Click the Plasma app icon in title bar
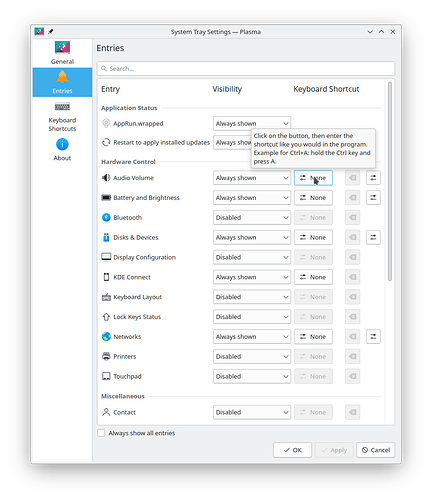 (x=39, y=31)
